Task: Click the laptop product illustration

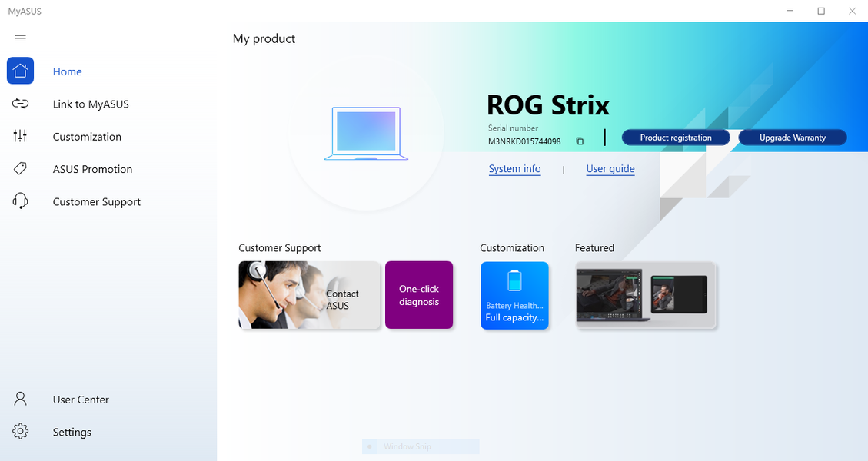Action: 366,134
